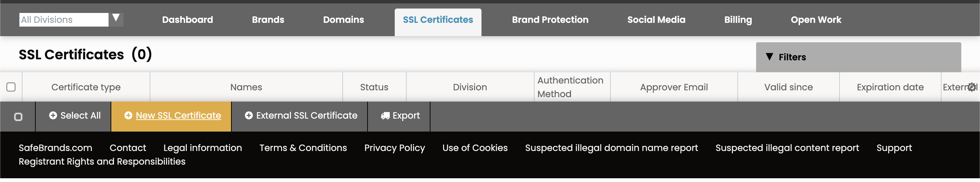Sort by the Expiration date column
Image resolution: width=980 pixels, height=182 pixels.
[x=890, y=87]
